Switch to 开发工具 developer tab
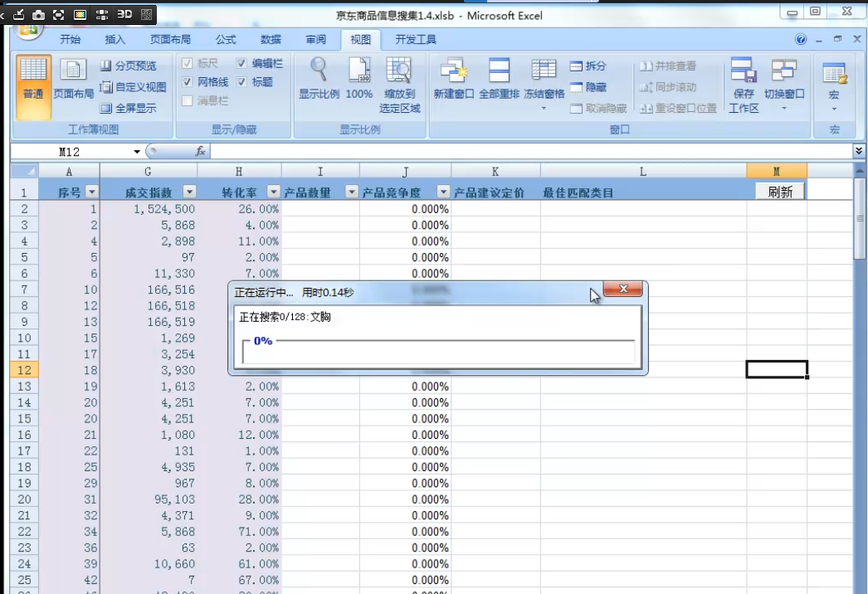868x594 pixels. 415,39
